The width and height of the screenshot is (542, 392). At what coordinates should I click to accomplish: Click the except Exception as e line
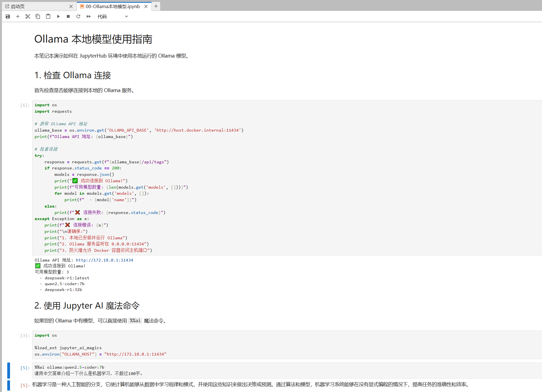(62, 219)
